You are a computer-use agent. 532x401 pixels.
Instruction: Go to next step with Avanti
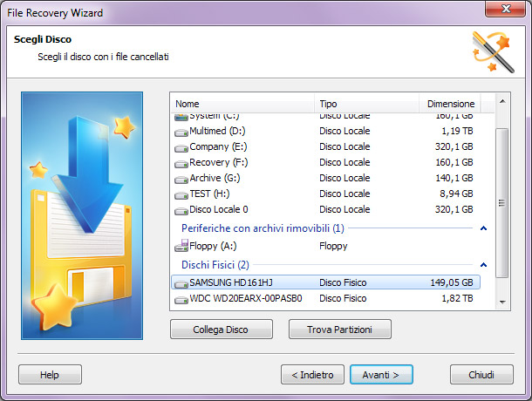(381, 375)
